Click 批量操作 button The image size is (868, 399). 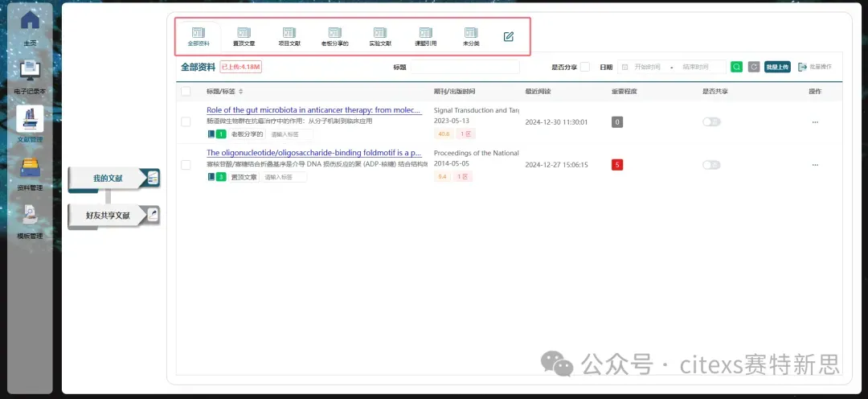[x=814, y=67]
